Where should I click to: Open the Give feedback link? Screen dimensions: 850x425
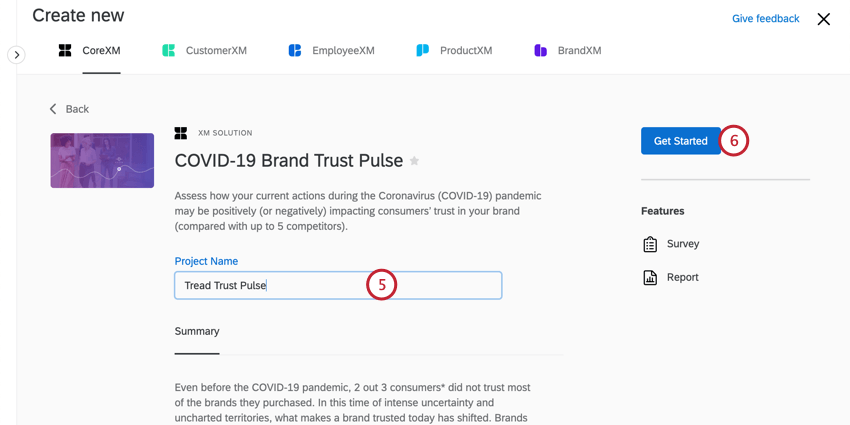[x=765, y=19]
